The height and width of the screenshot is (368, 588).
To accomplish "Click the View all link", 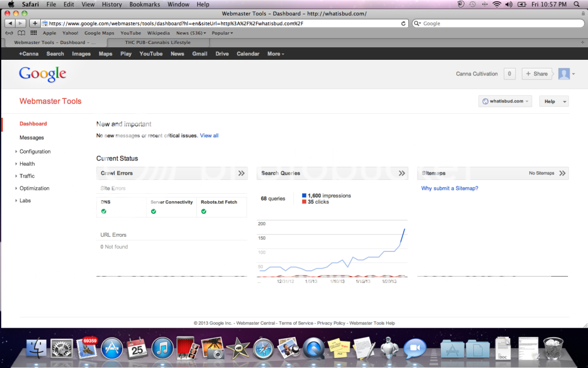I will tap(209, 136).
